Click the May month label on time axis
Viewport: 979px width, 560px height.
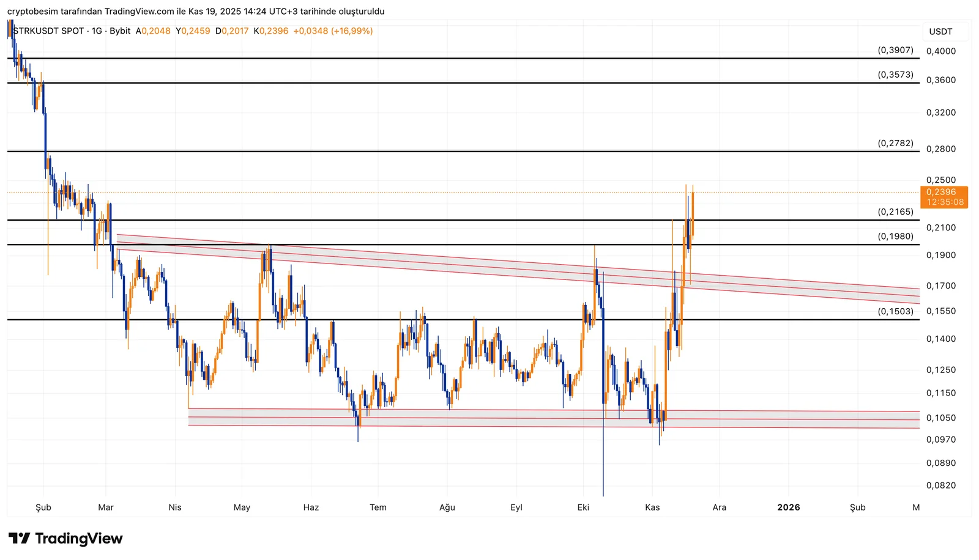(x=242, y=507)
